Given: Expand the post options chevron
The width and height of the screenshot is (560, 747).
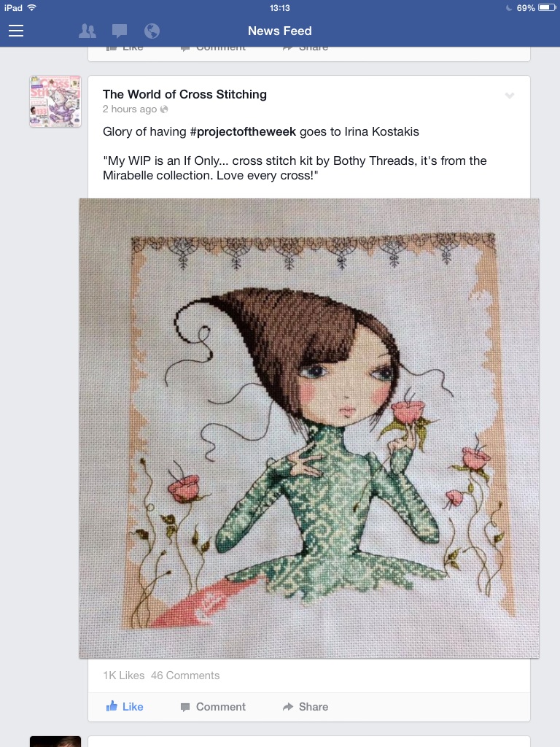Looking at the screenshot, I should click(x=510, y=96).
